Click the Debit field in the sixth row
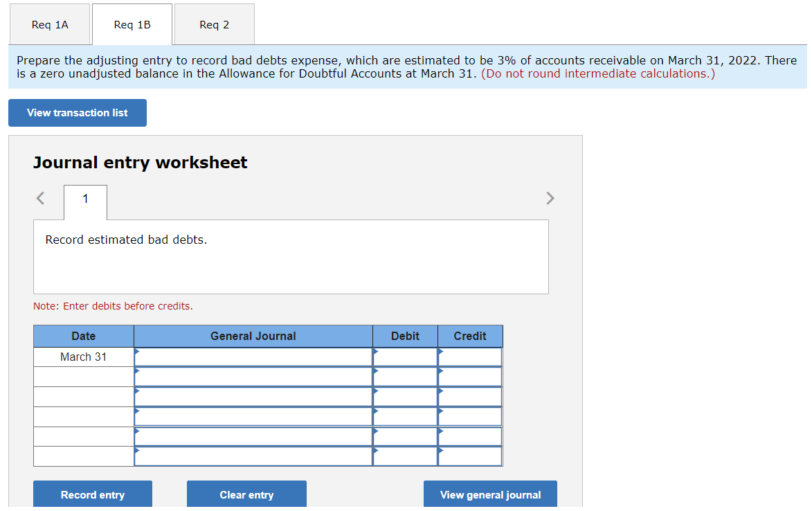Screen dimensions: 812x511 [406, 456]
